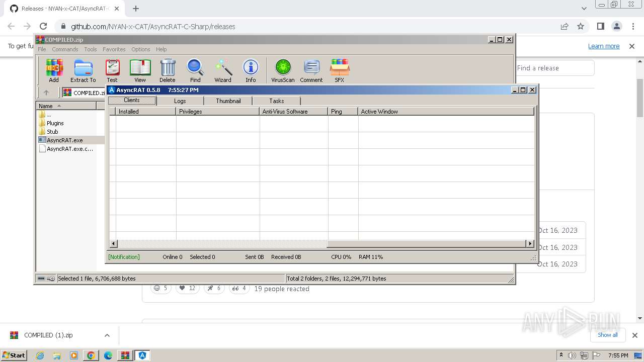Click the volume speaker tray icon
This screenshot has height=362, width=644.
click(572, 355)
